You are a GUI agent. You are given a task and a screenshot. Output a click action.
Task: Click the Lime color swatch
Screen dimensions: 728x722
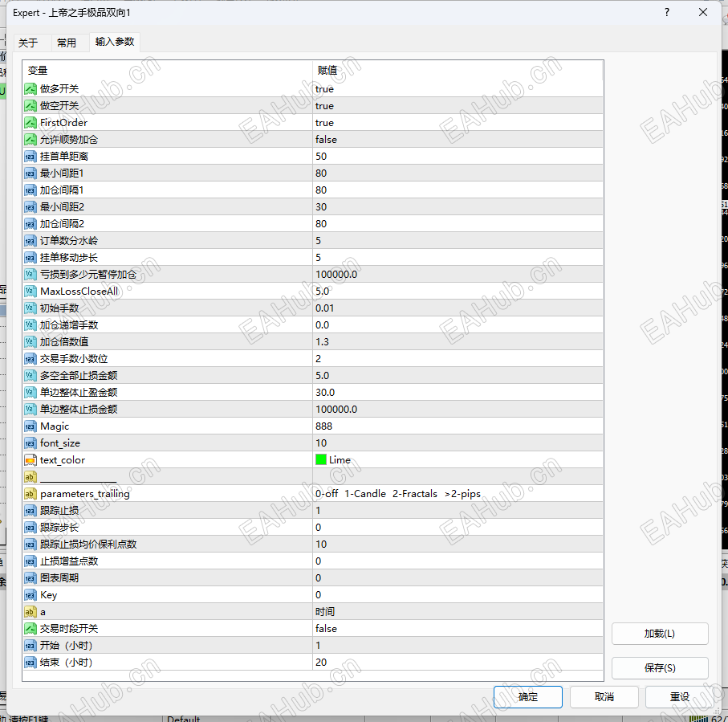tap(320, 460)
